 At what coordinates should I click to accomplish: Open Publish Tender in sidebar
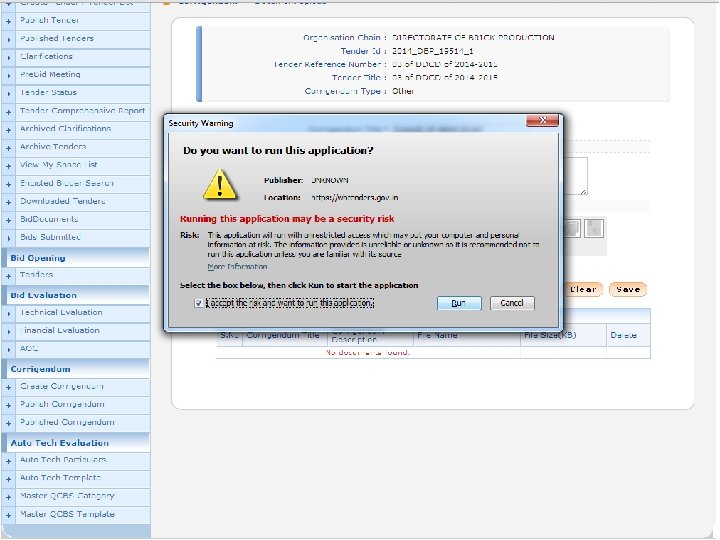point(49,20)
